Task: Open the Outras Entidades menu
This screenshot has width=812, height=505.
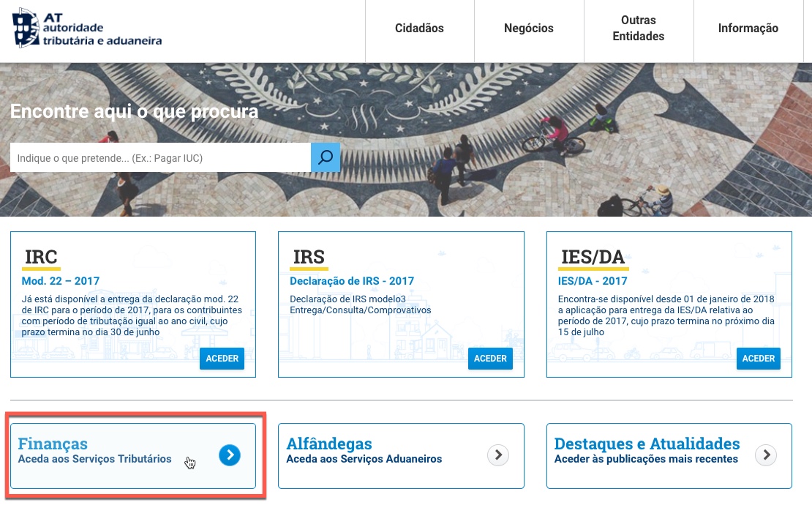Action: coord(639,29)
